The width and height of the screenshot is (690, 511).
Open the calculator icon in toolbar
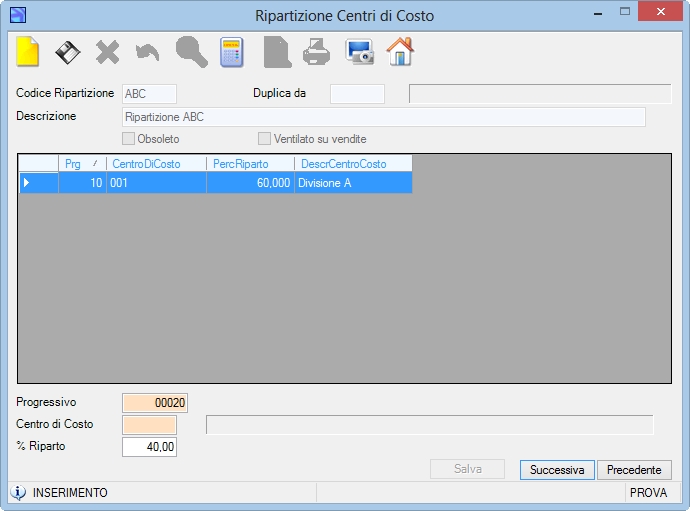pyautogui.click(x=231, y=52)
